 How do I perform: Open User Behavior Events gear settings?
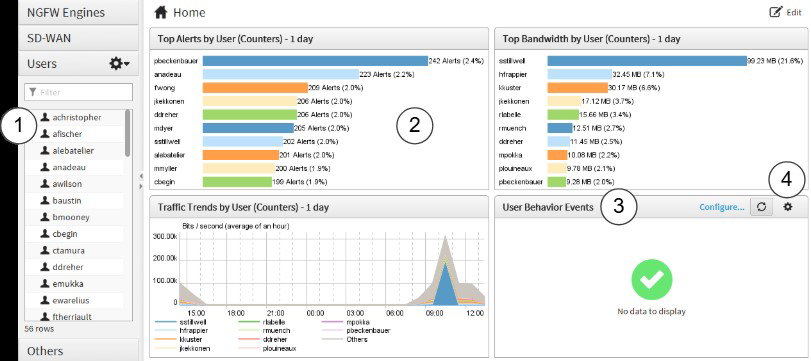(788, 206)
